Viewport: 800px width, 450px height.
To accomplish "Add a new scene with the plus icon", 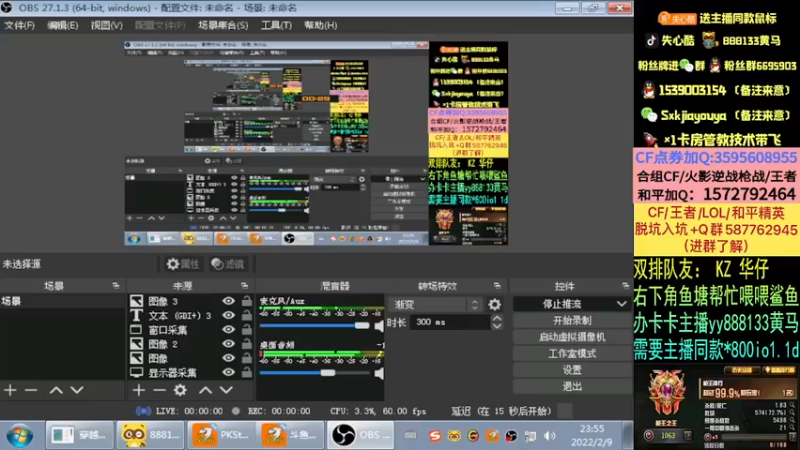I will click(10, 390).
